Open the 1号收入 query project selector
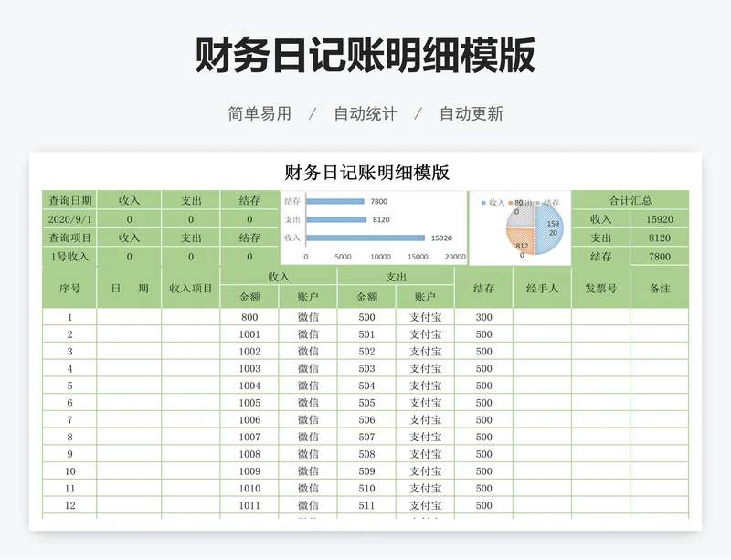 tap(69, 257)
